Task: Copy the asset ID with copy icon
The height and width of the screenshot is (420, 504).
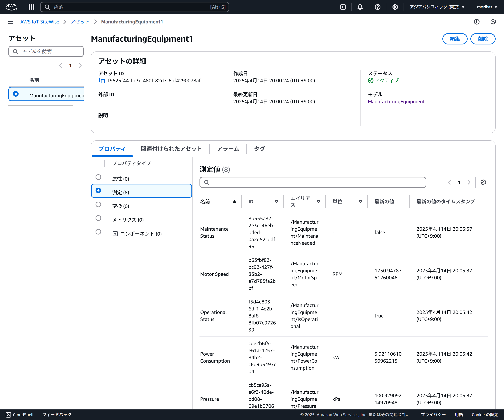Action: tap(102, 81)
